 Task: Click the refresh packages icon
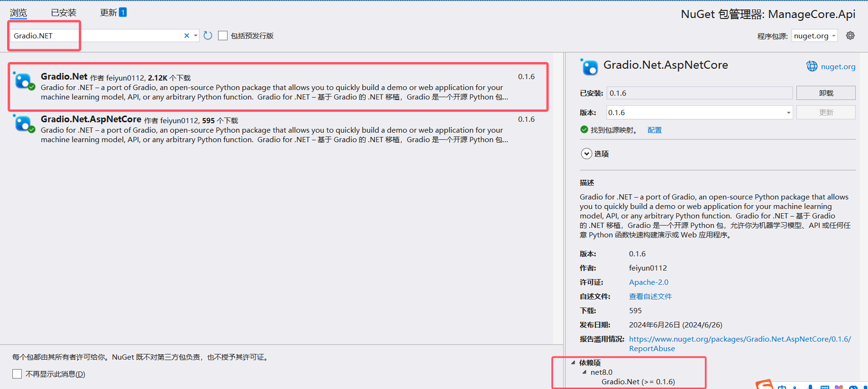click(x=208, y=36)
